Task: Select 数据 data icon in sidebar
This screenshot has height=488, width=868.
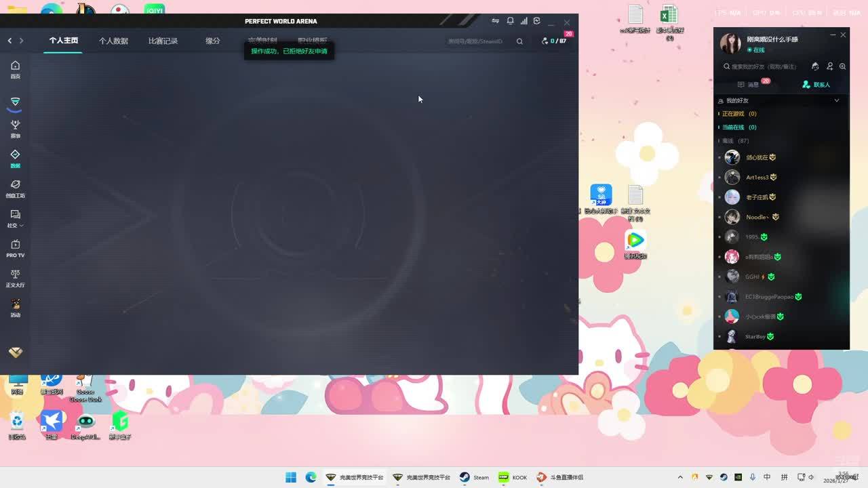Action: [15, 159]
